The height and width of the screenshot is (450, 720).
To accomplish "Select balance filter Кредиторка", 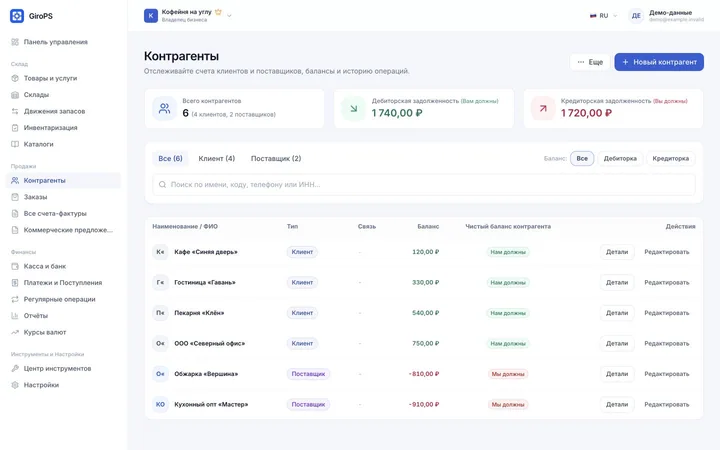I will click(x=670, y=158).
